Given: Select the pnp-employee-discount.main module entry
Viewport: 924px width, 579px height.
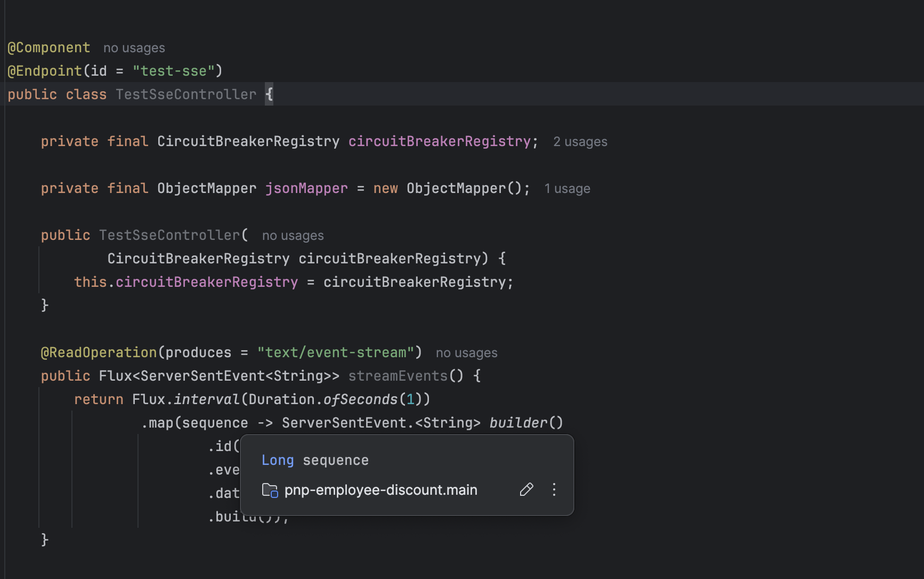Looking at the screenshot, I should pos(380,490).
